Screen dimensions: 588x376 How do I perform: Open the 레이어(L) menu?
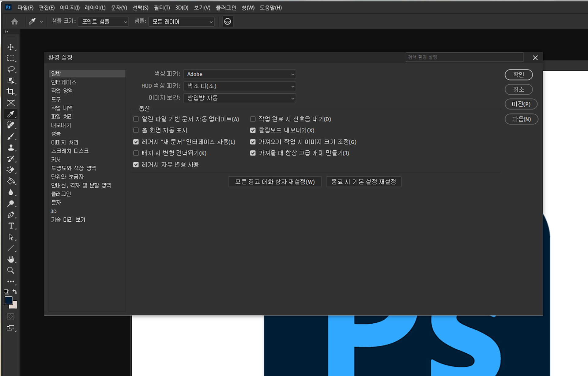(x=95, y=8)
